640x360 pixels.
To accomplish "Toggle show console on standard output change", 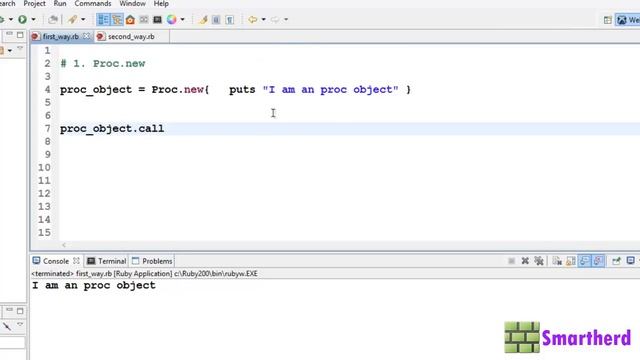I will coord(584,261).
